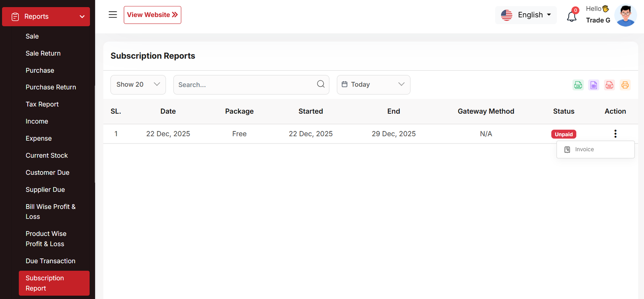Go to Current Stock report
This screenshot has width=644, height=299.
click(47, 156)
